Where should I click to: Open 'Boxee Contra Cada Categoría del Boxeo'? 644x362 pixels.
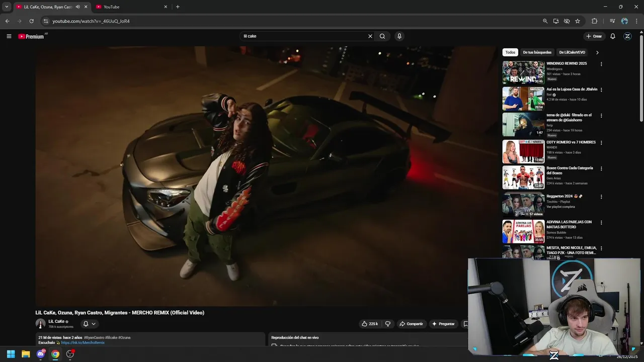point(570,170)
